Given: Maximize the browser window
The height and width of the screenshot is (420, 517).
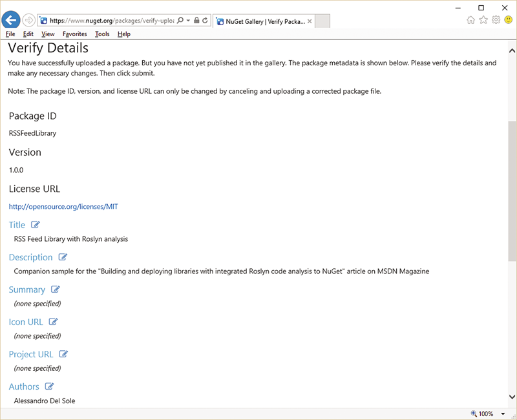Looking at the screenshot, I should click(481, 8).
